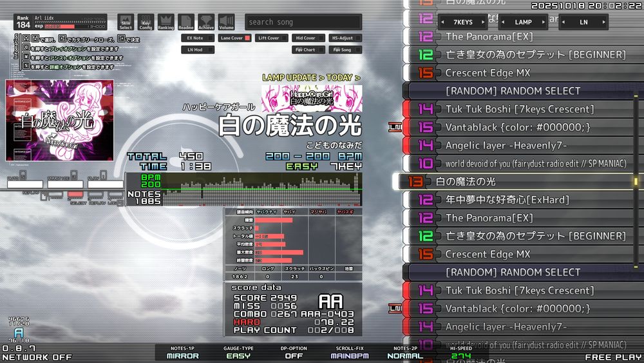
Task: Click left arrow of LAMP sort selector
Action: tap(503, 22)
